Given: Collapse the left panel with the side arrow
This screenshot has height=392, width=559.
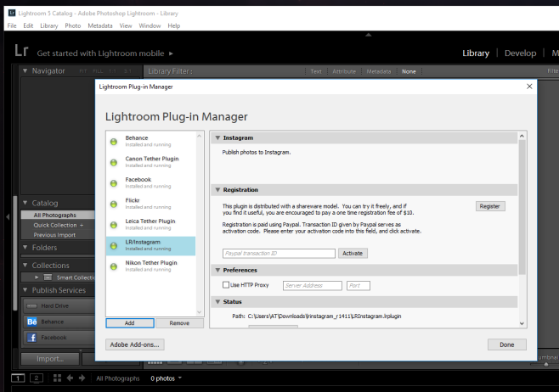Looking at the screenshot, I should (x=8, y=216).
